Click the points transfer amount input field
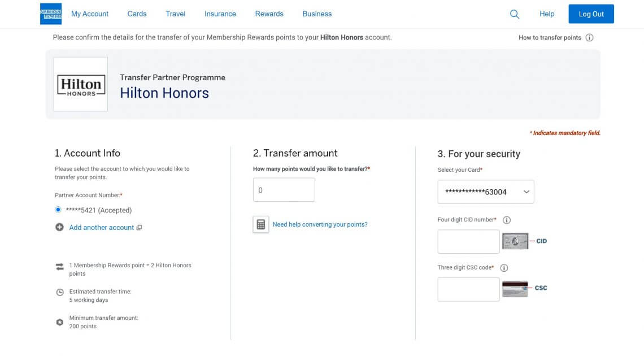Screen dimensions: 644x356 (x=284, y=189)
